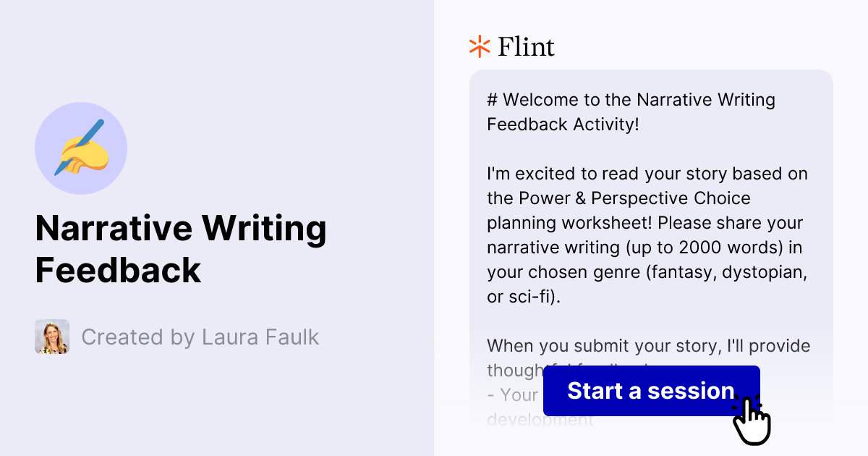Click the Created by Laura Faulk link
The height and width of the screenshot is (456, 868).
[x=200, y=337]
